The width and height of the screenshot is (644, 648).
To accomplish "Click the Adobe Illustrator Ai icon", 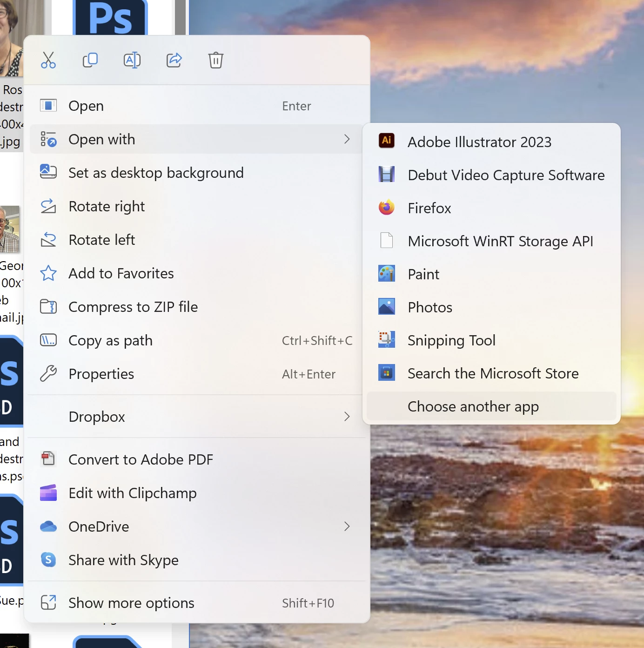I will (x=387, y=140).
